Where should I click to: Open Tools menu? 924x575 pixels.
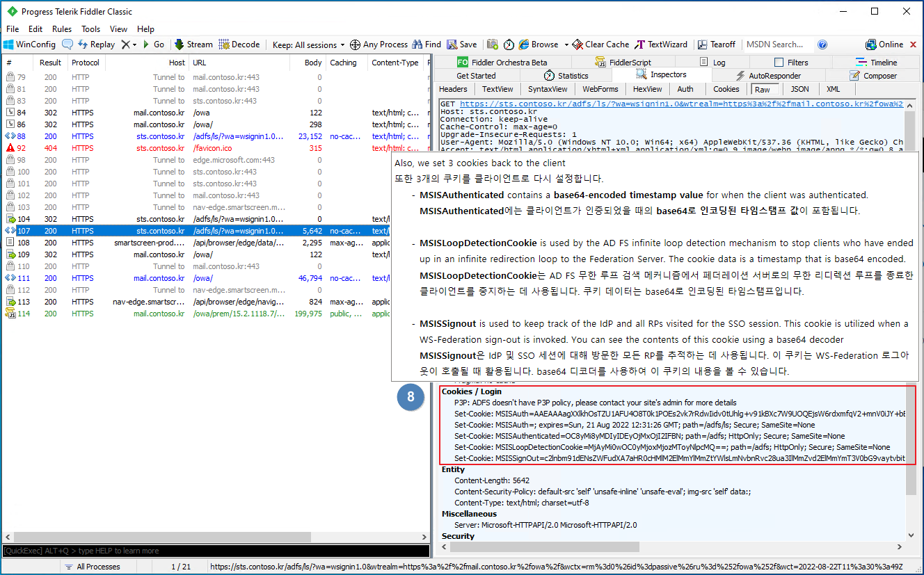click(x=91, y=29)
